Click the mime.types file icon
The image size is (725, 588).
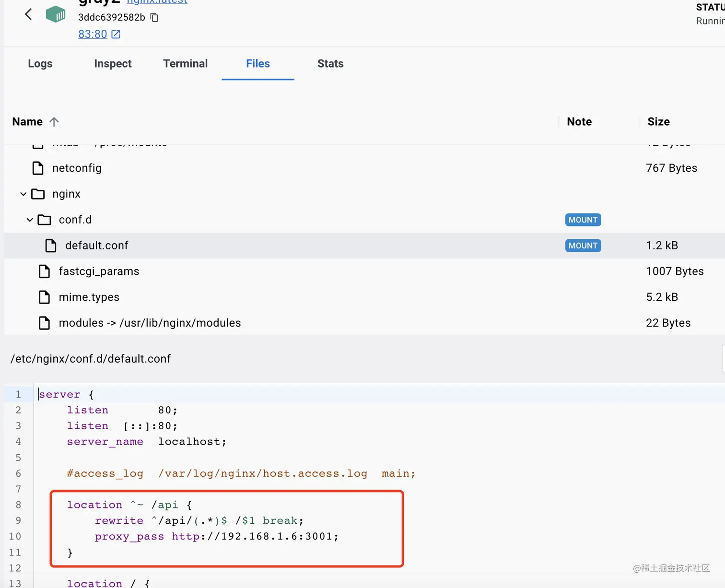(44, 297)
